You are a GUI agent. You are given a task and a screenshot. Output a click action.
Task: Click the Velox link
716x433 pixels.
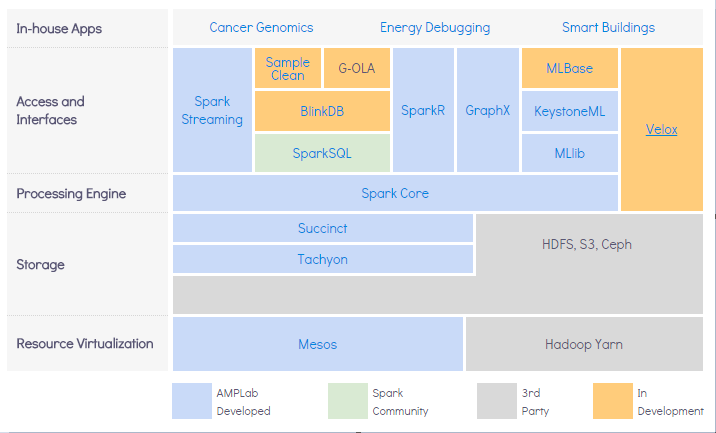(661, 130)
